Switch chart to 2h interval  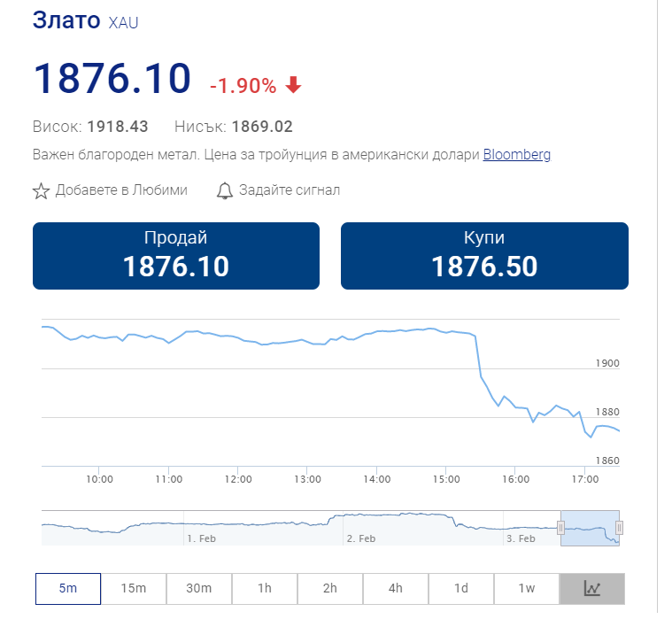pos(330,588)
